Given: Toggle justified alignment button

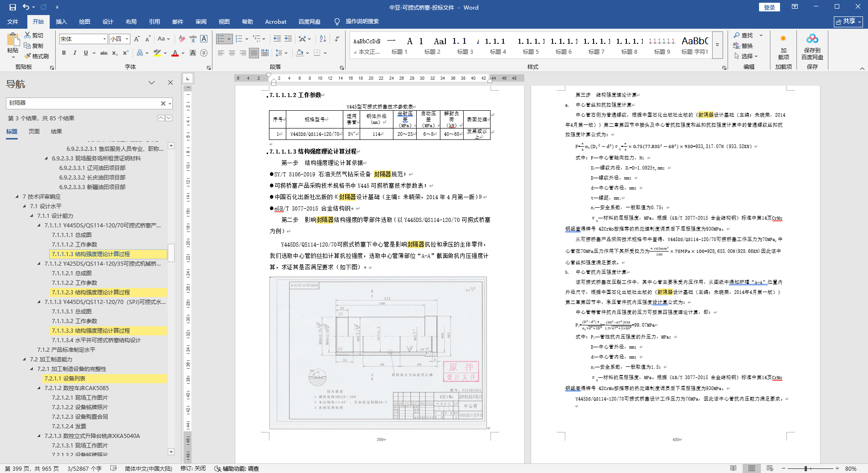Looking at the screenshot, I should [x=254, y=53].
